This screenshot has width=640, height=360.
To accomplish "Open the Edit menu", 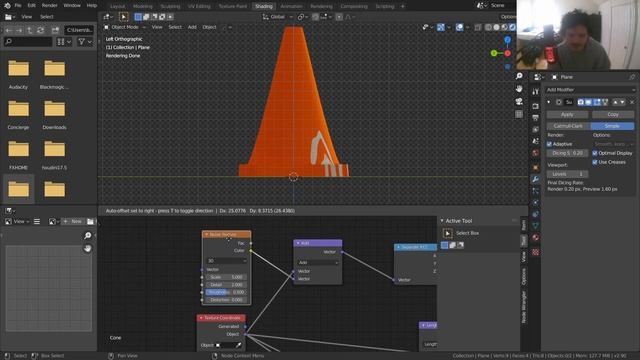I will coord(31,6).
